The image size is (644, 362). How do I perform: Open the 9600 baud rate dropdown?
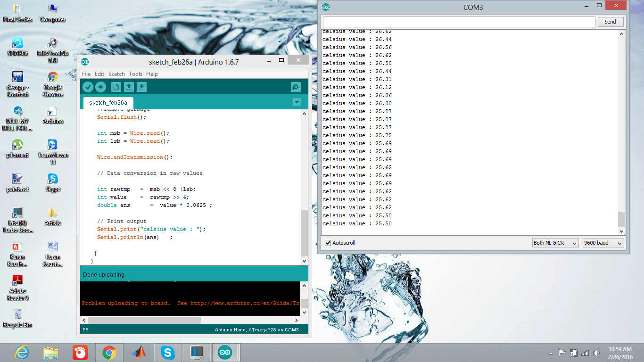603,243
